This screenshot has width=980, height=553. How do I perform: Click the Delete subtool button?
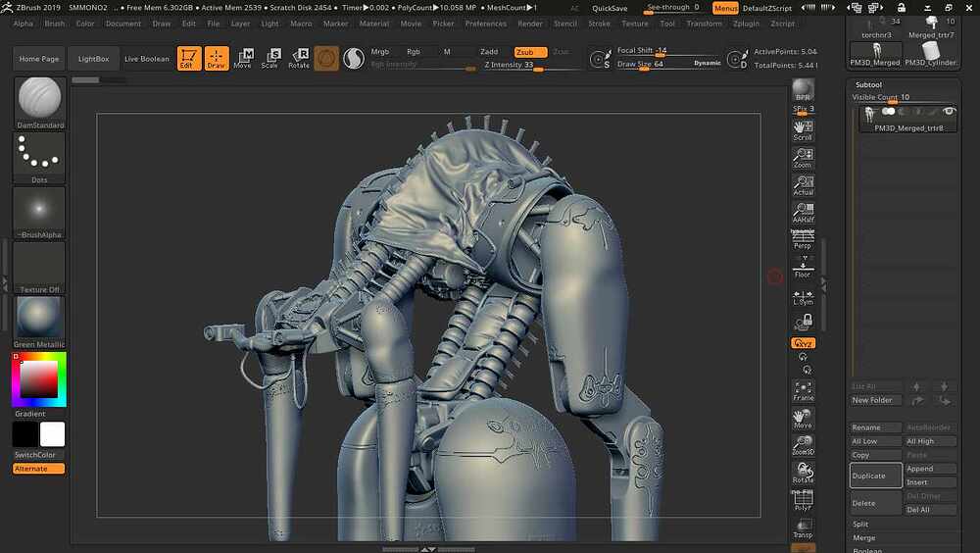click(875, 503)
